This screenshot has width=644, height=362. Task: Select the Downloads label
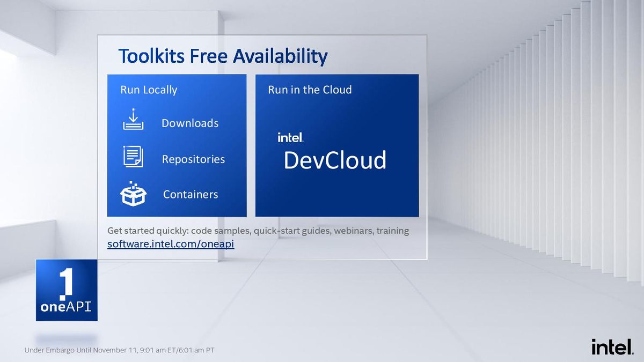point(190,123)
